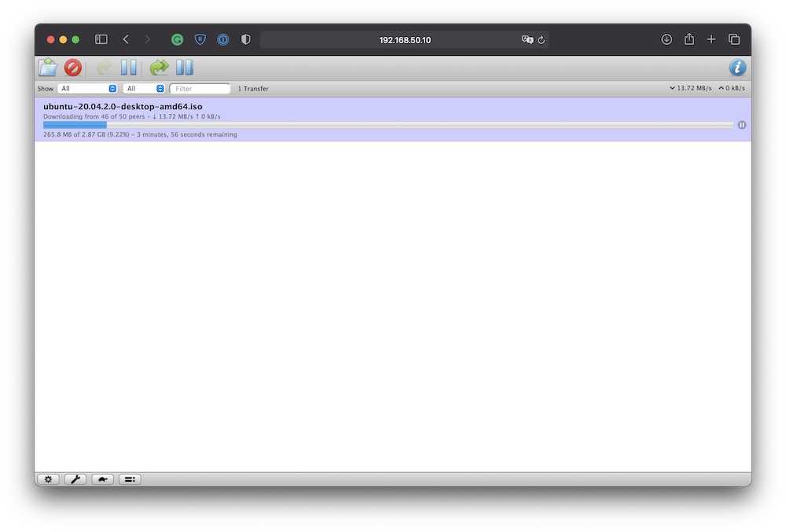786x532 pixels.
Task: Click the Safari downloads icon
Action: [667, 39]
